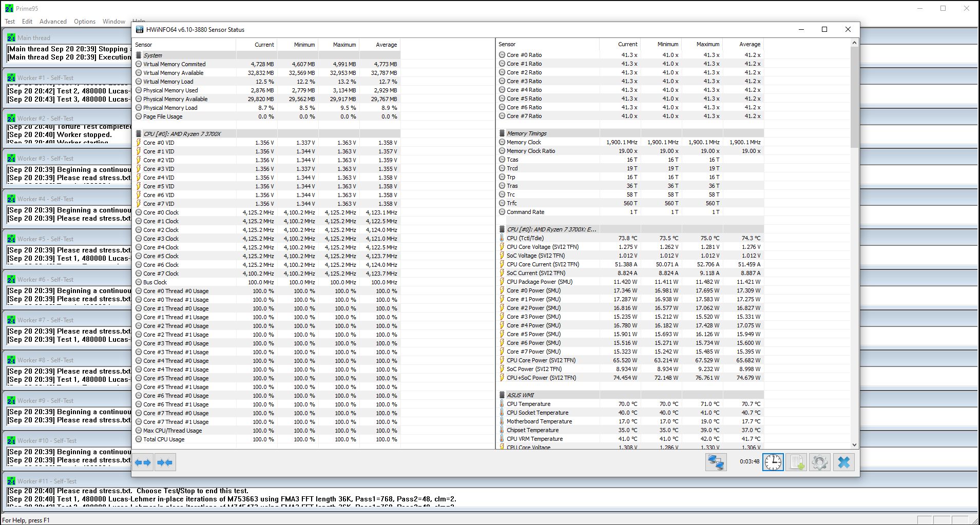
Task: Reset the sensor timer clock icon
Action: [x=773, y=462]
